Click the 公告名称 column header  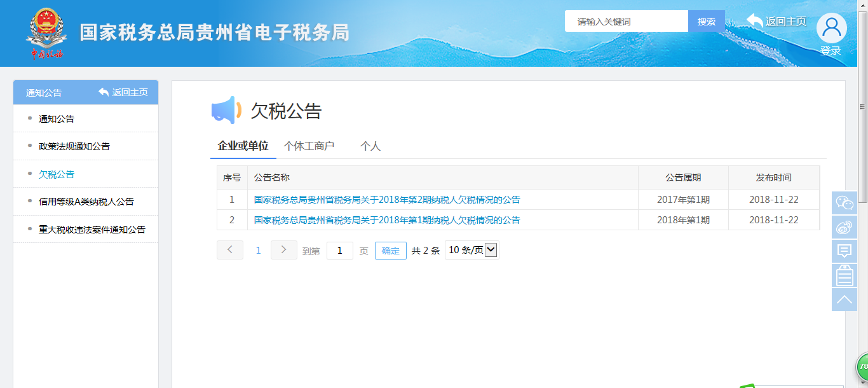[443, 177]
